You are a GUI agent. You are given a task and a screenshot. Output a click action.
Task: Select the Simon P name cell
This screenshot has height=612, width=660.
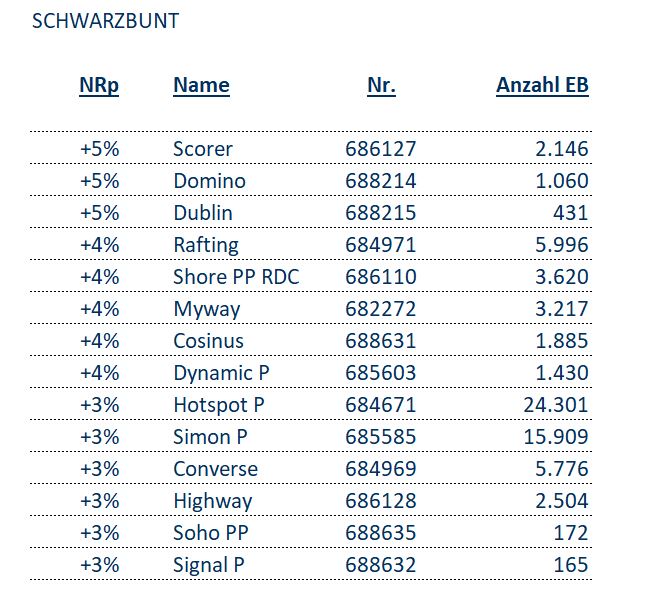211,437
